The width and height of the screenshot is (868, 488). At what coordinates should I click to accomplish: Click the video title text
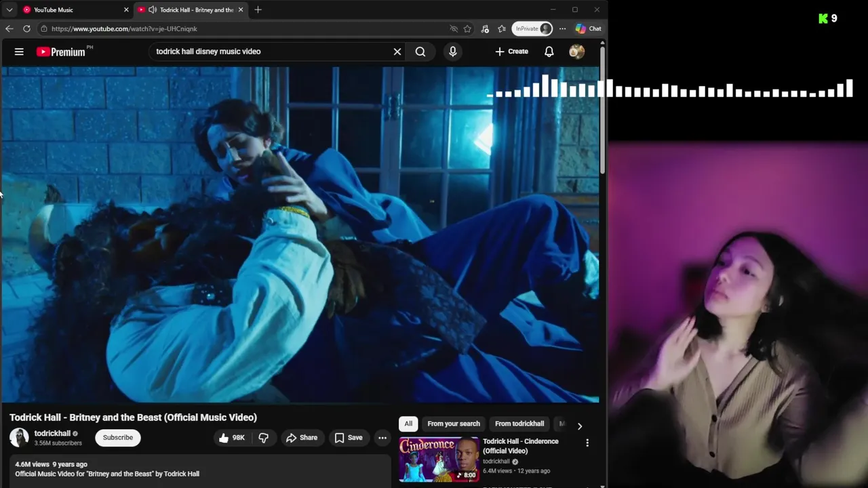coord(133,418)
